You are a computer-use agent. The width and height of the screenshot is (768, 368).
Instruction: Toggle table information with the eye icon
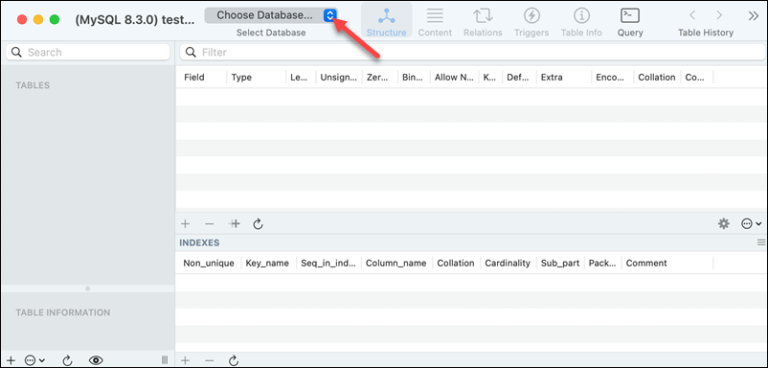(x=96, y=360)
